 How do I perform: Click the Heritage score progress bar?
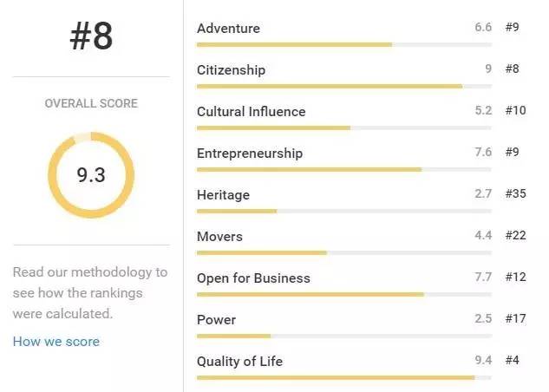tap(343, 211)
